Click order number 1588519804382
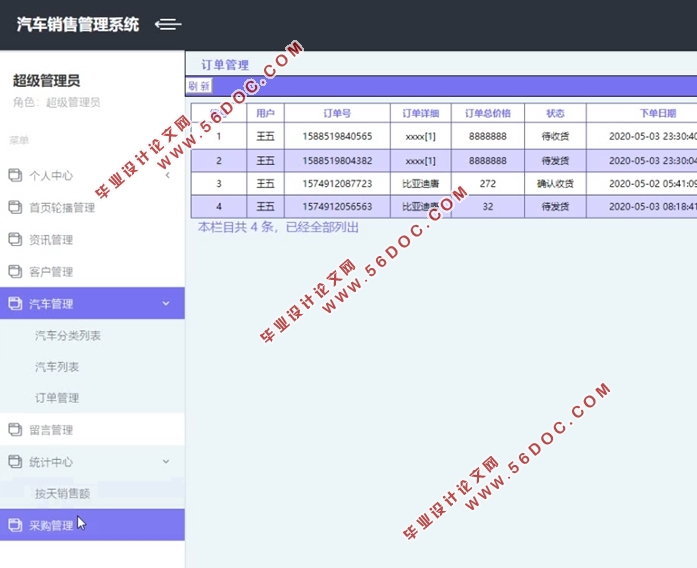Screen dimensions: 697x568 click(337, 160)
